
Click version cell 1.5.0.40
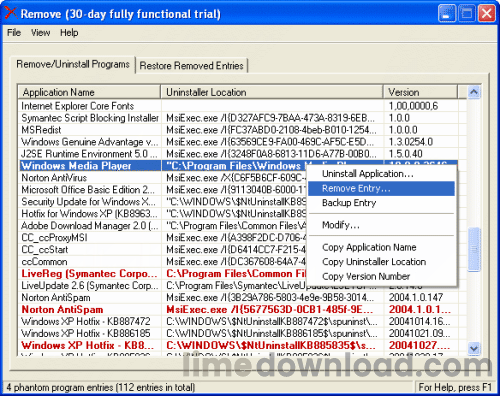pyautogui.click(x=405, y=154)
